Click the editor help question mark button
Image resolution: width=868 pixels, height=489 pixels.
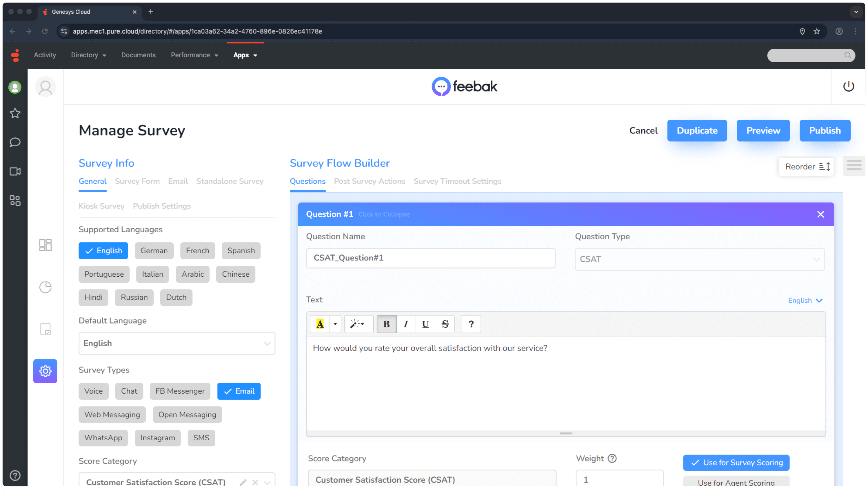click(471, 324)
